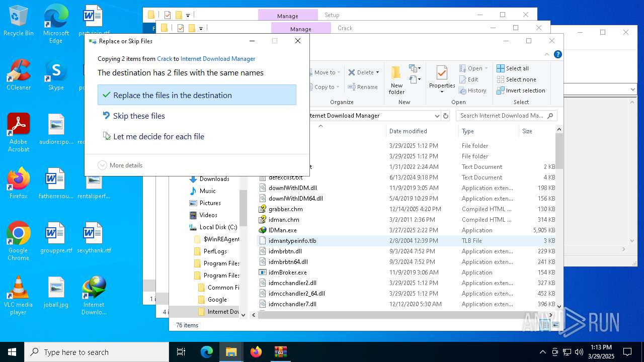644x362 pixels.
Task: Collapse the ribbon with the chevron
Action: click(x=547, y=54)
